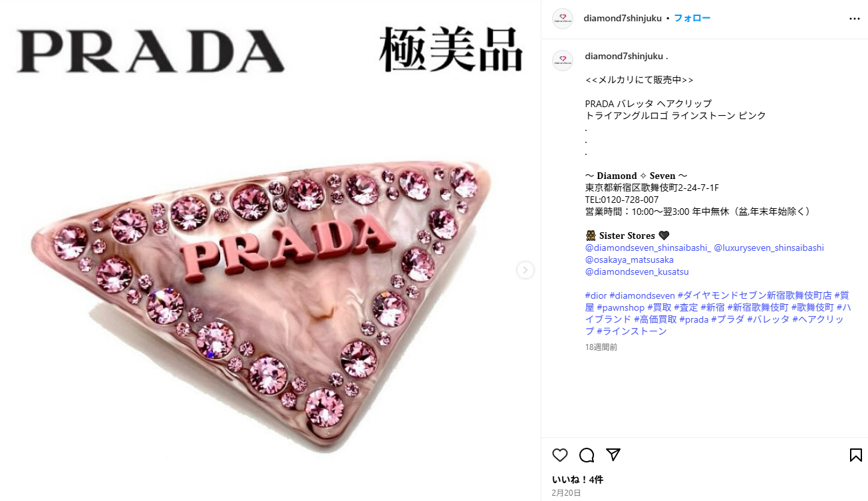The width and height of the screenshot is (868, 501).
Task: Open the diamond7shinjuku username in the header
Action: 623,18
